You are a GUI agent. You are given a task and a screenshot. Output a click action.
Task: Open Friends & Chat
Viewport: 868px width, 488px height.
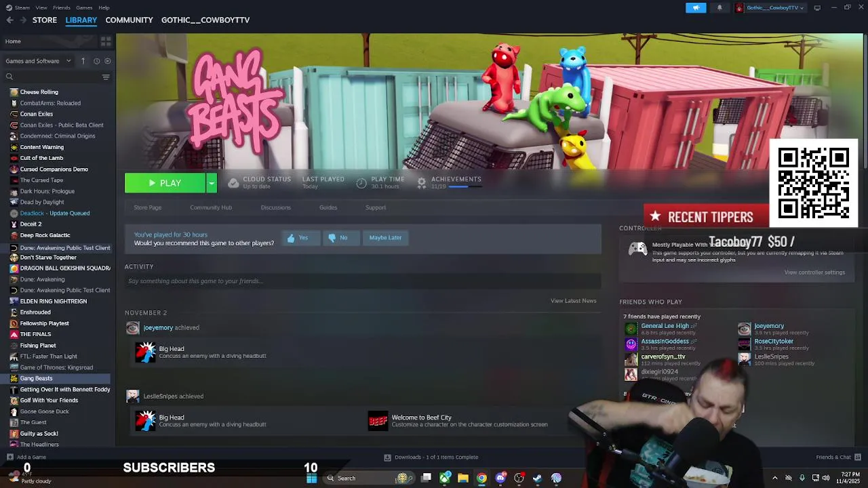838,457
